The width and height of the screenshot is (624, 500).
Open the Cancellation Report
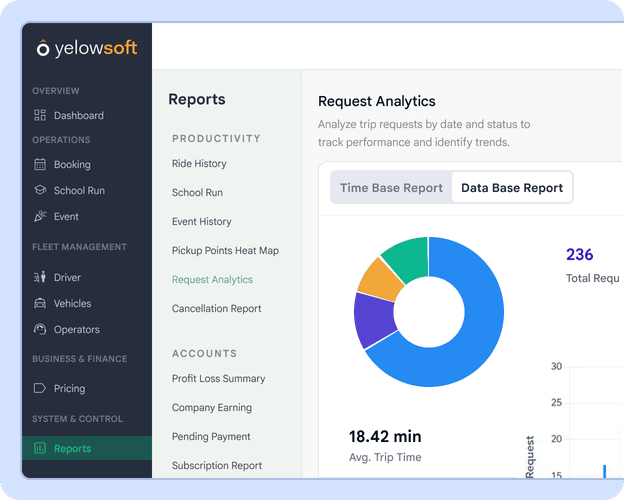(216, 309)
